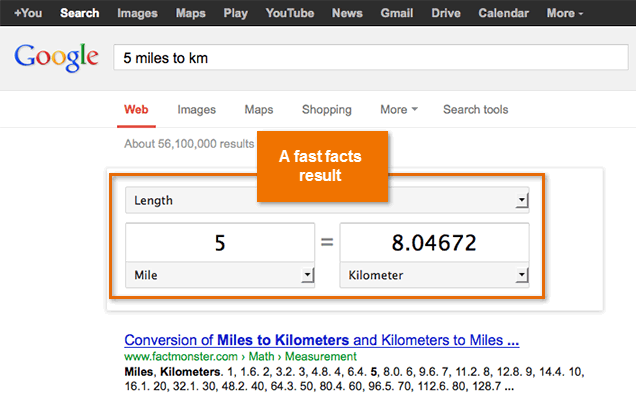Screen dimensions: 636x401
Task: Select Search in the black top bar
Action: coord(80,13)
